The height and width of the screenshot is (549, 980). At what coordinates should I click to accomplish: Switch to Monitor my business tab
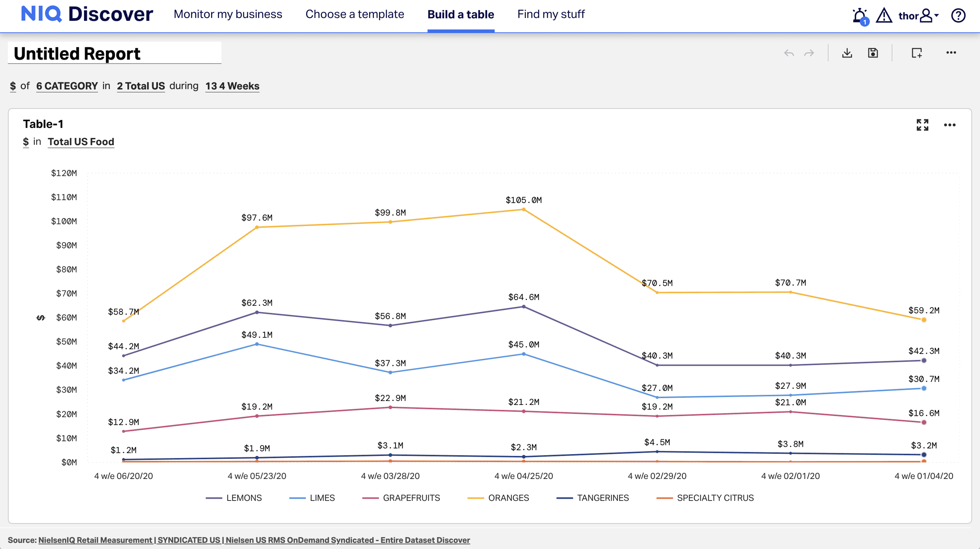click(228, 14)
